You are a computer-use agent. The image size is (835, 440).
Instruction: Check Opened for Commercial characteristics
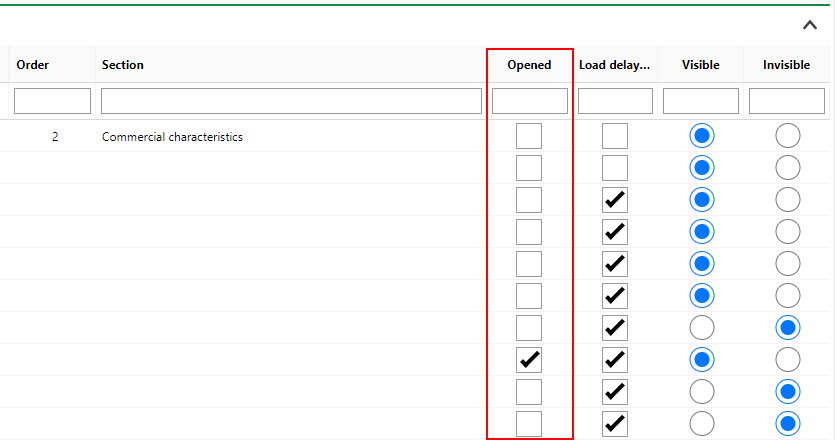point(529,137)
